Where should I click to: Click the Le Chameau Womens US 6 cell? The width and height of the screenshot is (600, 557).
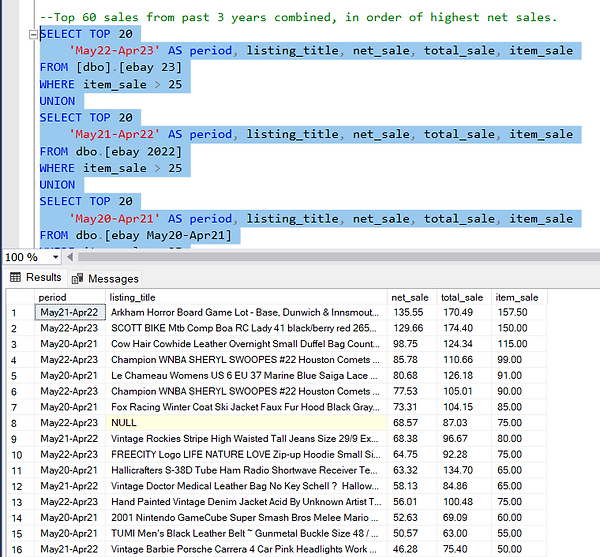tap(246, 376)
